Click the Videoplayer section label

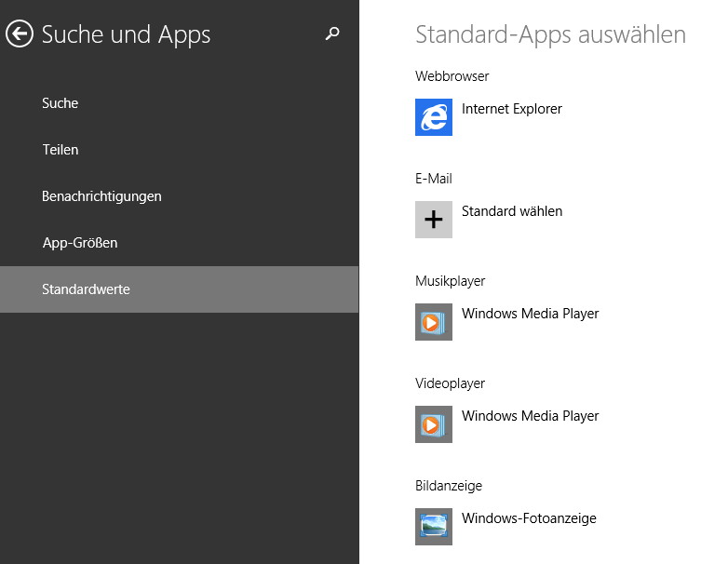pyautogui.click(x=450, y=383)
